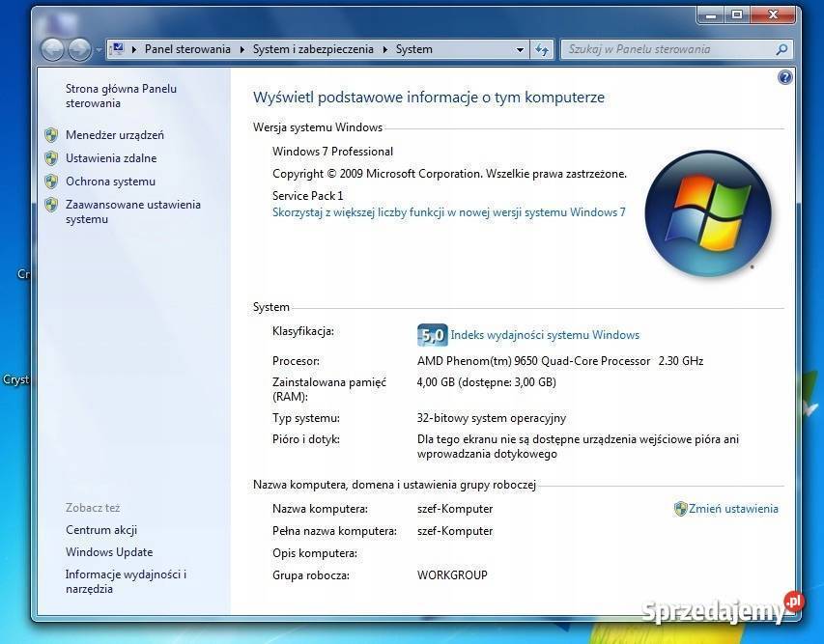This screenshot has height=644, width=824.
Task: Click the shield icon beside Menedżer urządzeń
Action: point(51,135)
